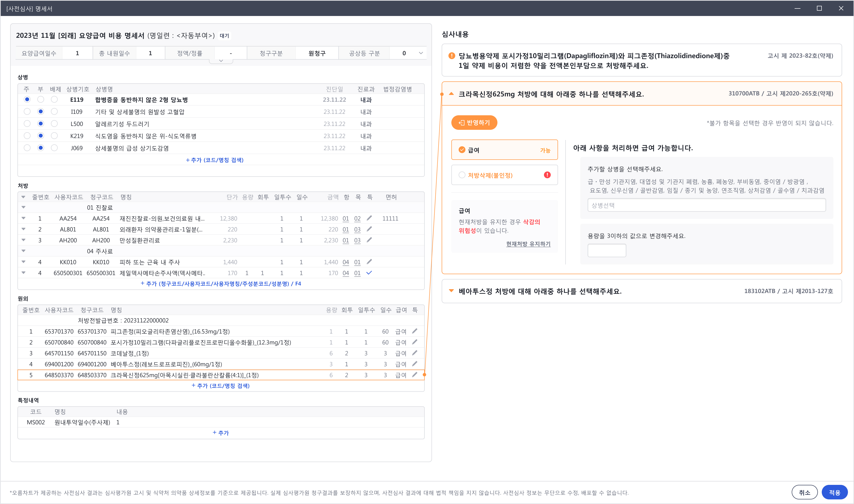Screen dimensions: 854x504
Task: Edit the 피그존정 prescription with pencil icon
Action: (x=414, y=331)
